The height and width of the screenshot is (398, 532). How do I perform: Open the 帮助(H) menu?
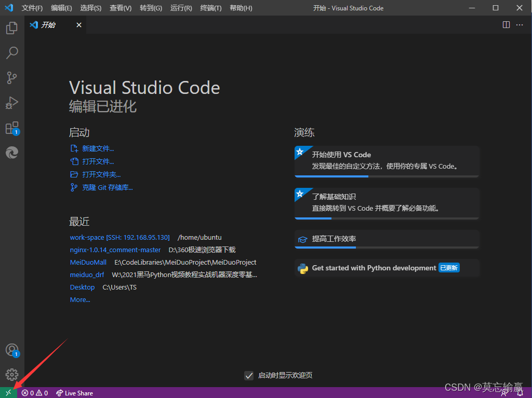tap(241, 8)
